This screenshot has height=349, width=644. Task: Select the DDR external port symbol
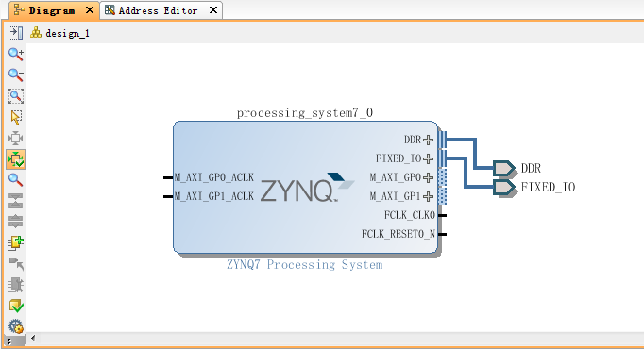504,168
